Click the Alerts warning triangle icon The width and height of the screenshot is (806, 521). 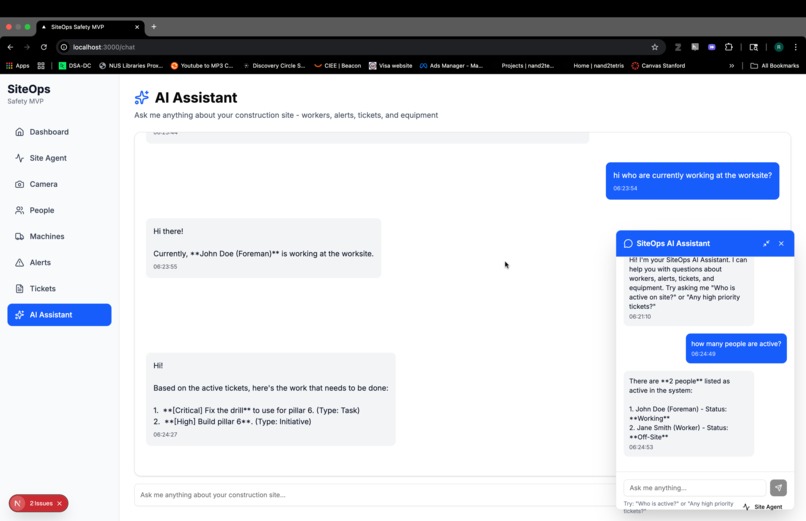pos(20,263)
